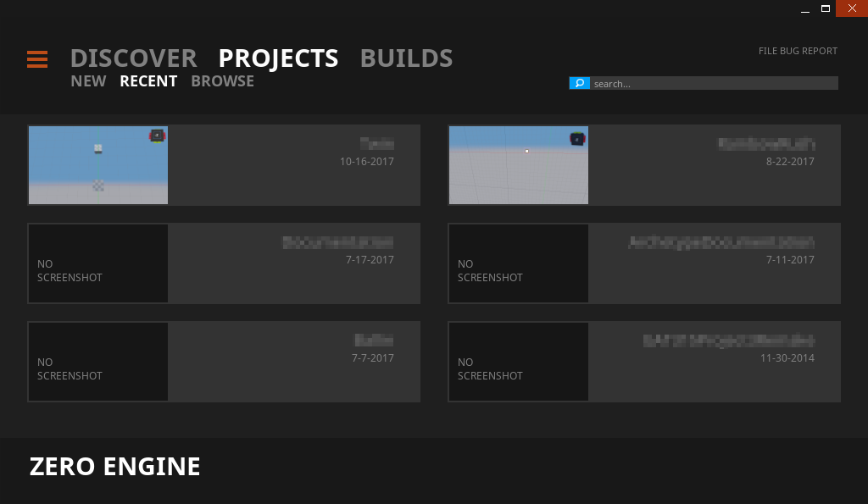Select the Recent sub-tab

pos(148,81)
